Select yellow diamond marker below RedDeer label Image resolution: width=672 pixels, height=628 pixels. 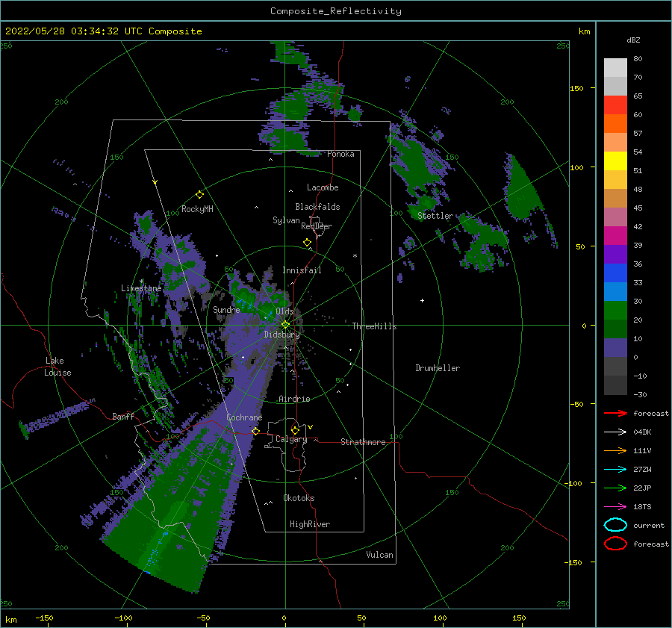tap(308, 243)
